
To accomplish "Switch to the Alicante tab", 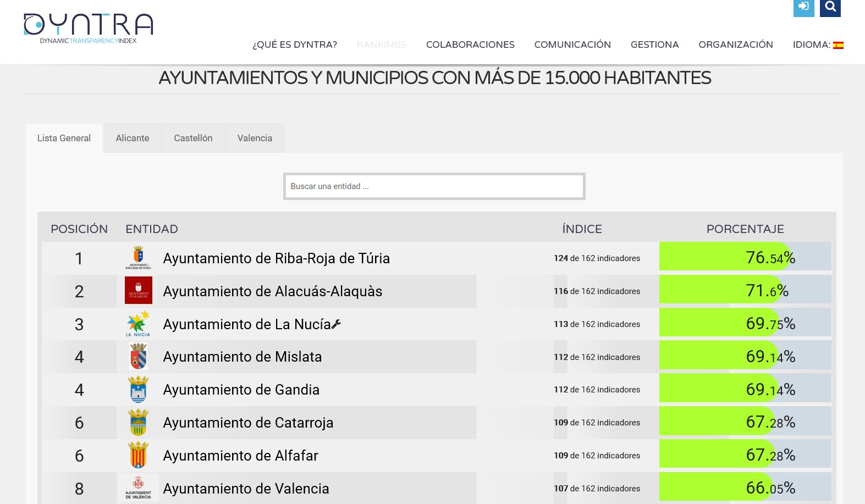I will point(132,138).
